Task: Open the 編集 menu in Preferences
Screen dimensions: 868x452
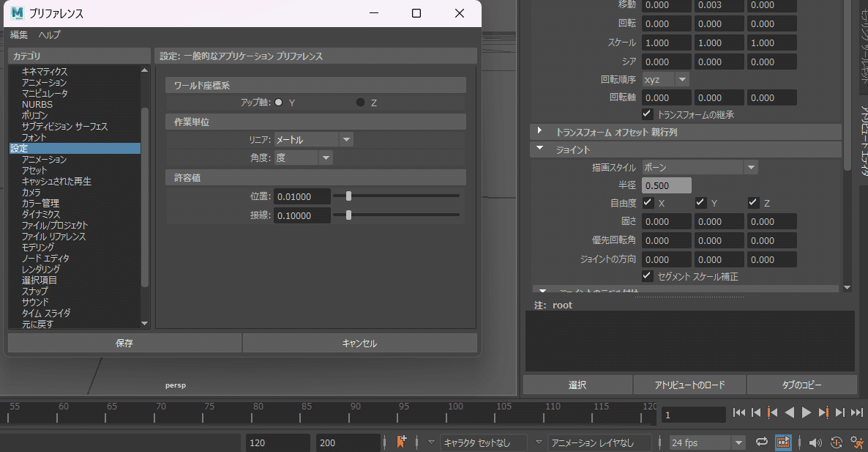Action: 19,35
